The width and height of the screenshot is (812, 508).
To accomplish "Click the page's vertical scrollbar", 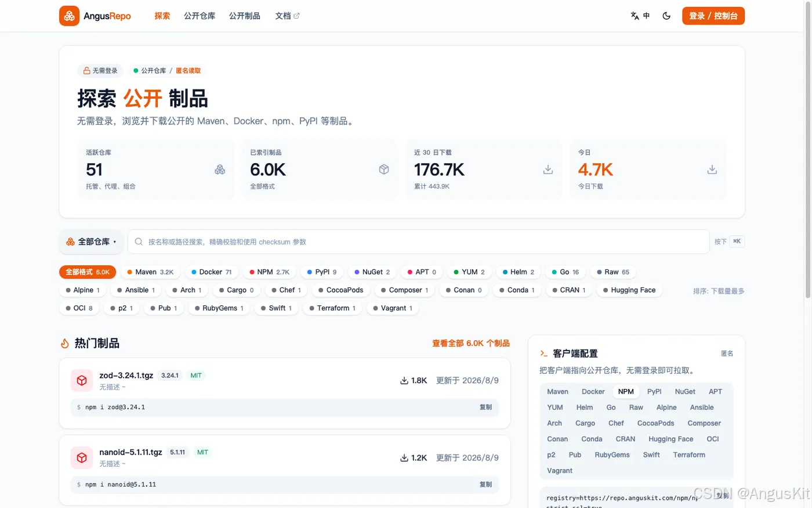I will click(x=808, y=151).
